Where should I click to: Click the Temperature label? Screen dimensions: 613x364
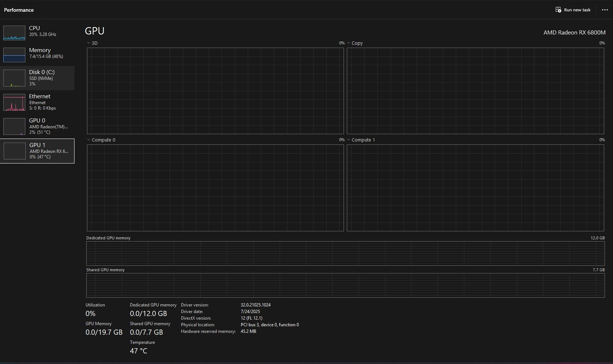[x=142, y=342]
